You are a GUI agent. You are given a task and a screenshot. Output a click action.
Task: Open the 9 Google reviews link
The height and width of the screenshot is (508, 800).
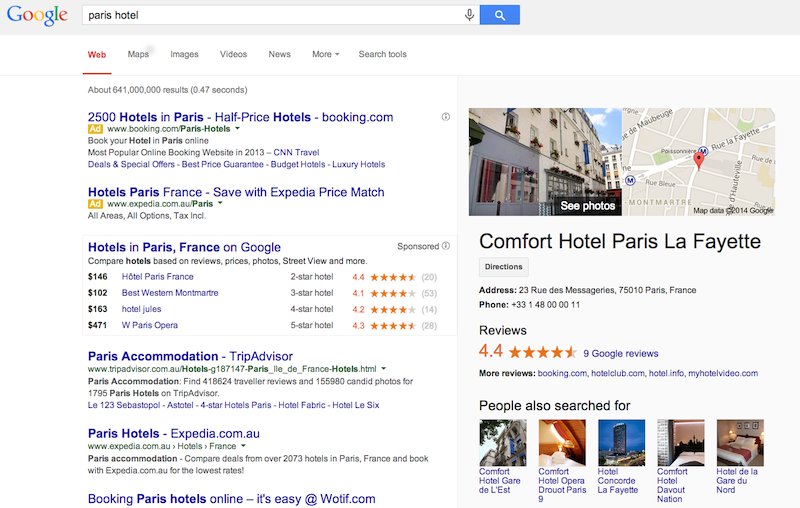point(621,353)
